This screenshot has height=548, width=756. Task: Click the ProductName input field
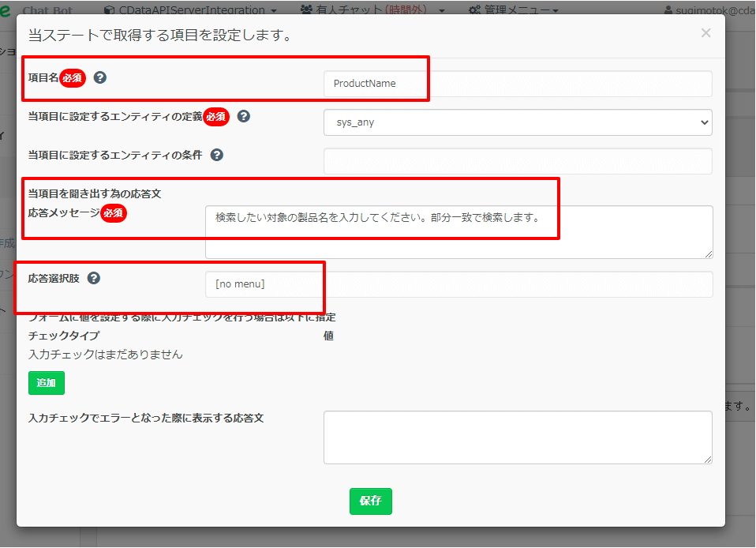point(518,84)
